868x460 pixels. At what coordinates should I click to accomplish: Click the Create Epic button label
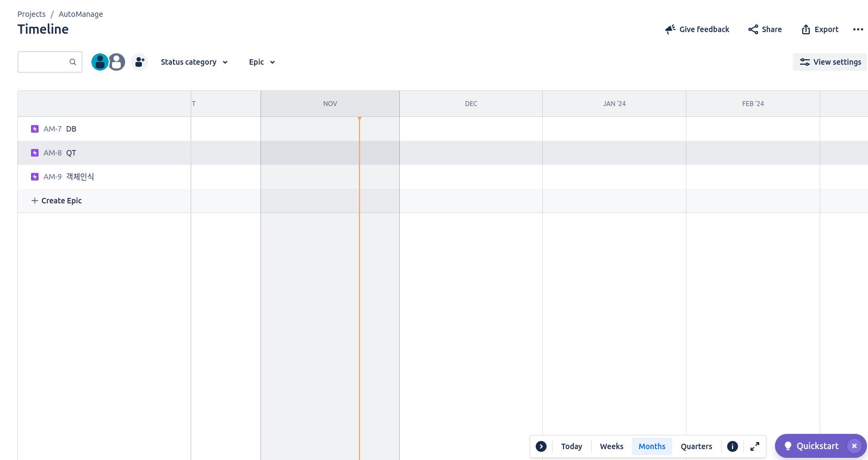coord(61,201)
